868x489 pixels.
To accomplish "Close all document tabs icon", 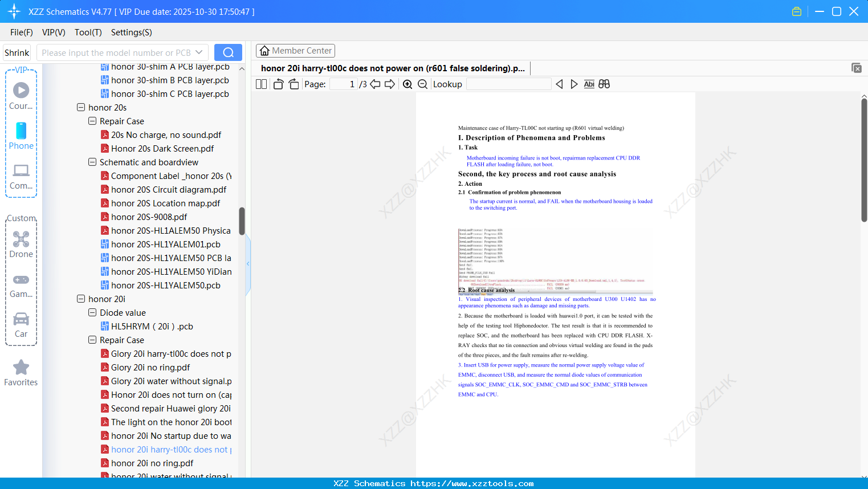I will (x=857, y=68).
